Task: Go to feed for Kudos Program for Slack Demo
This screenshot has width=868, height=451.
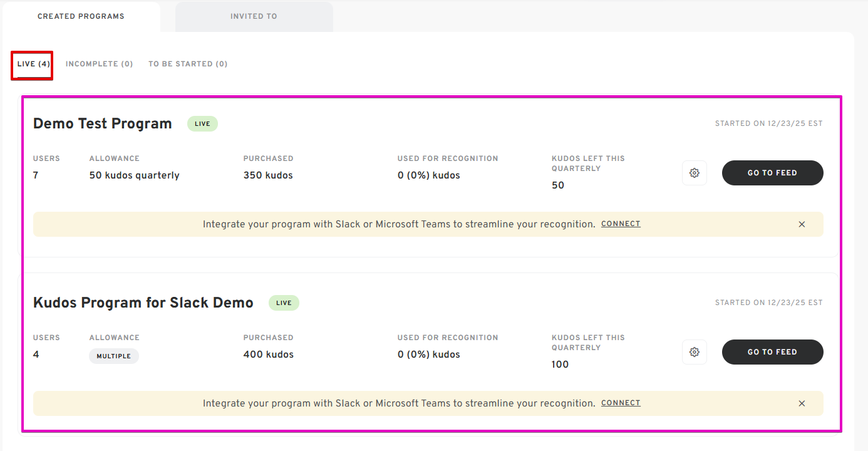Action: click(772, 352)
